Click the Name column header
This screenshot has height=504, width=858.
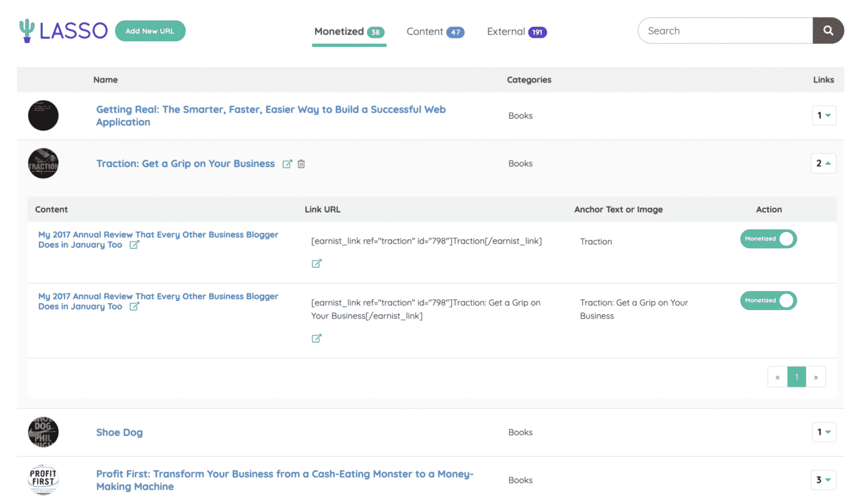(x=106, y=80)
